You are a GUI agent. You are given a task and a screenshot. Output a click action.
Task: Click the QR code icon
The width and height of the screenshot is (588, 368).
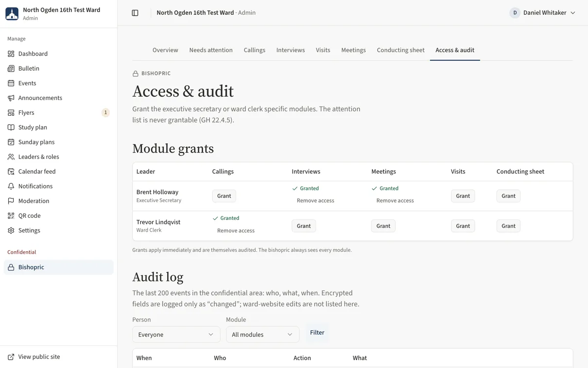pos(11,216)
